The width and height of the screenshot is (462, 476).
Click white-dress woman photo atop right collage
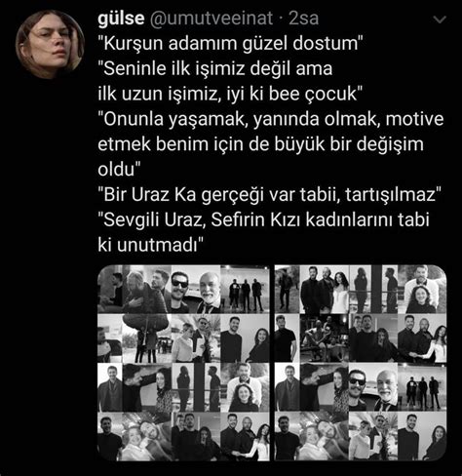tap(325, 290)
